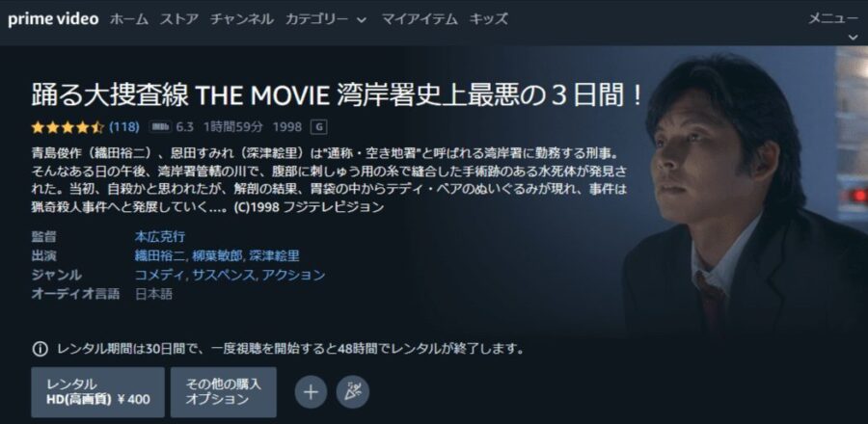This screenshot has width=868, height=424.
Task: Add the movie to watchlist with plus icon
Action: (311, 392)
